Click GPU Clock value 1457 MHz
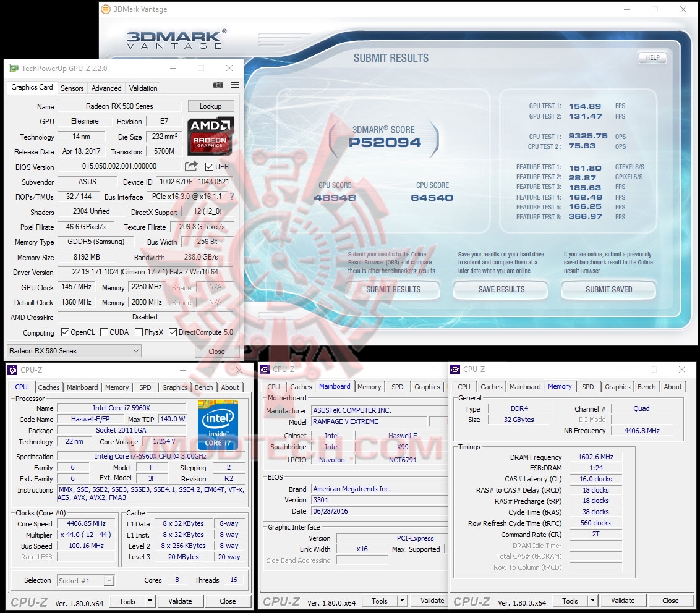Image resolution: width=700 pixels, height=613 pixels. 76,287
